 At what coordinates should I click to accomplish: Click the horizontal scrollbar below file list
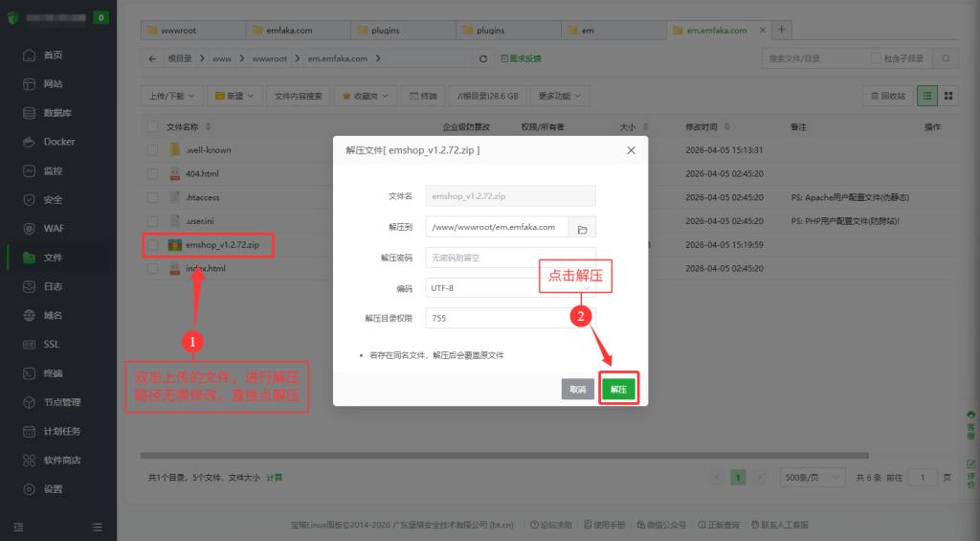point(504,456)
